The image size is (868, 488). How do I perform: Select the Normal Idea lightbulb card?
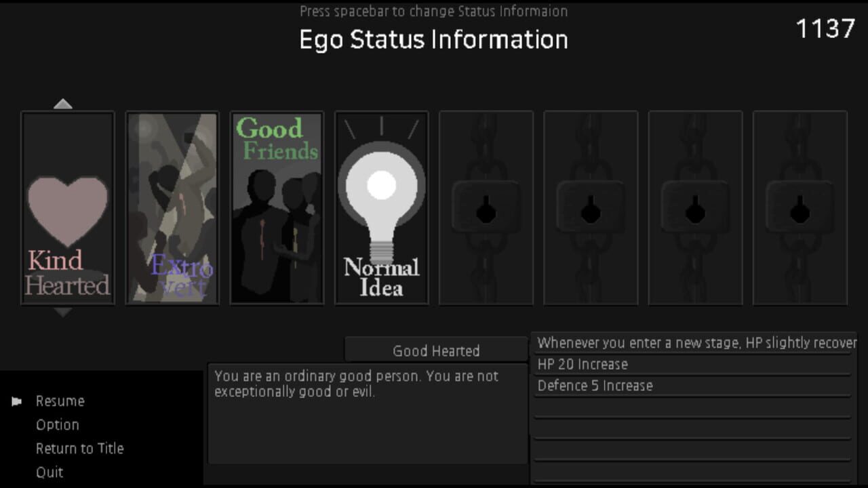point(381,208)
